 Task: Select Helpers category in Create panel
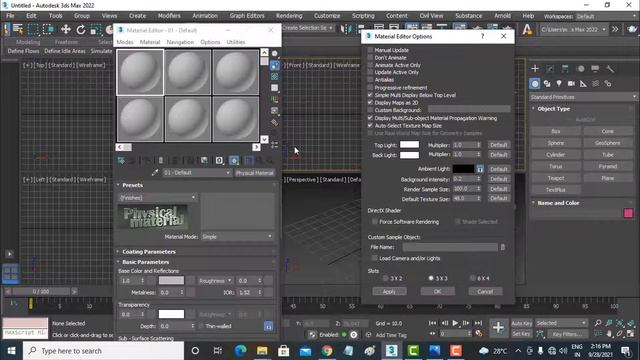click(x=583, y=84)
